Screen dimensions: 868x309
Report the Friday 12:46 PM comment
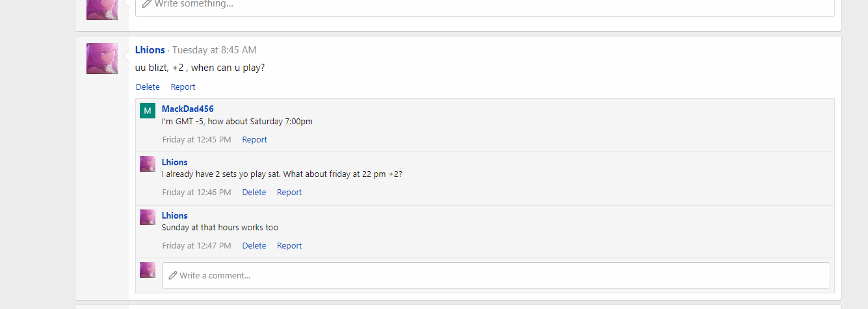click(289, 192)
